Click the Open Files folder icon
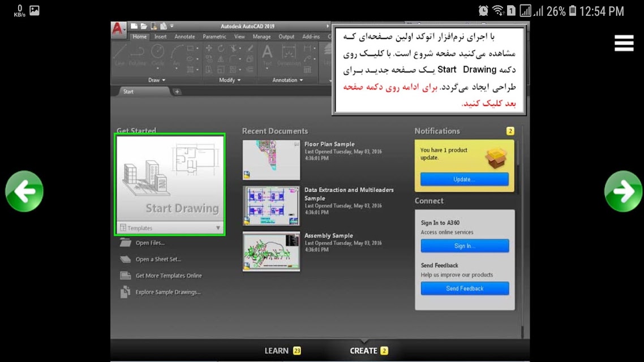Screen dimensions: 644x362 (x=125, y=243)
